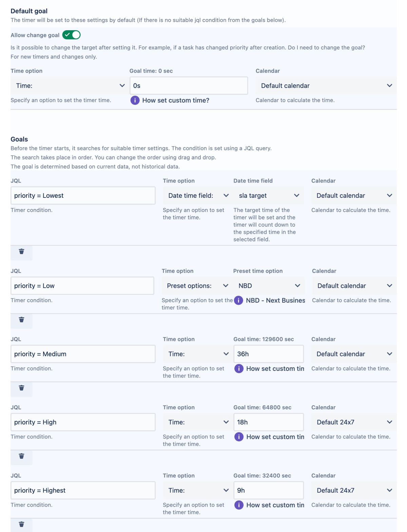The width and height of the screenshot is (407, 532).
Task: Delete the priority = Lowest goal
Action: (21, 252)
